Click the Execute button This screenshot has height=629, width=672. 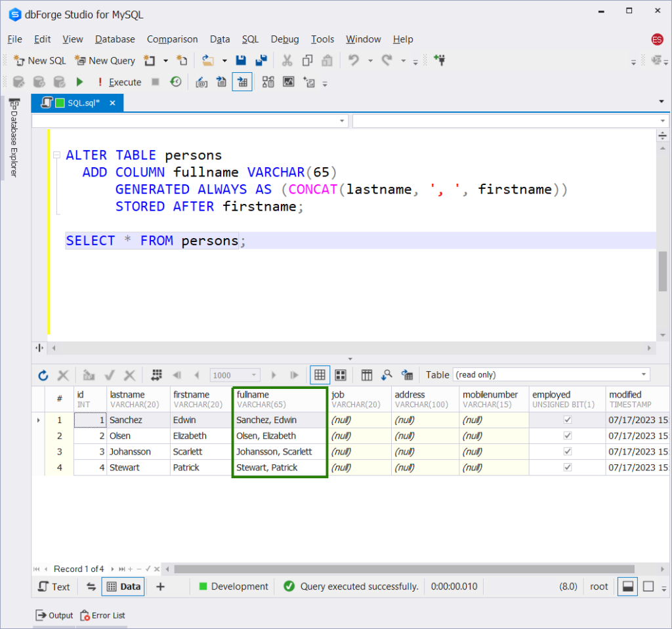(x=119, y=82)
